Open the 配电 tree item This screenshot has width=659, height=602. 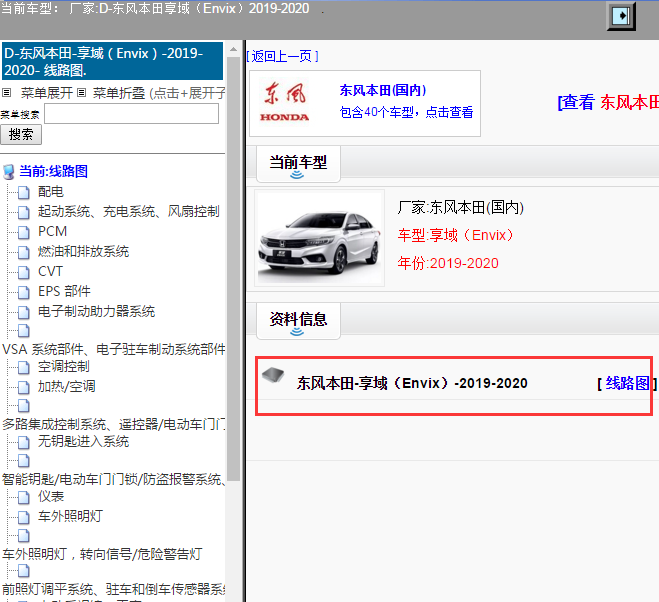(51, 192)
